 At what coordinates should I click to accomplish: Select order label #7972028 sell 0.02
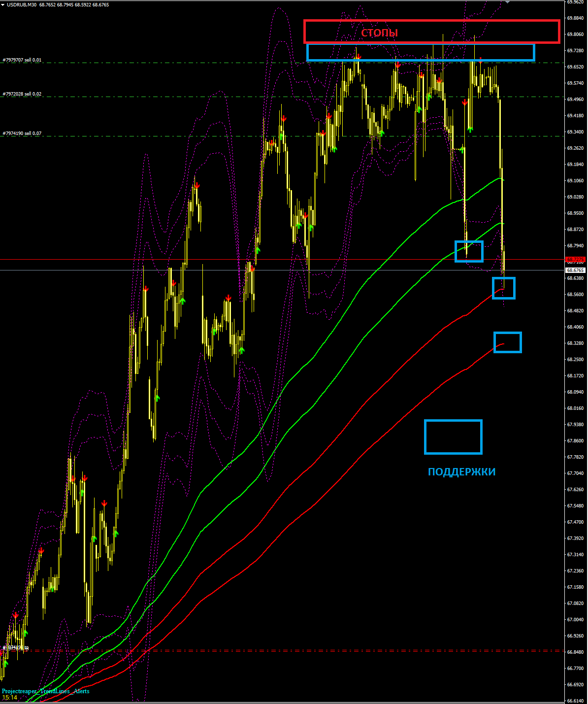22,94
